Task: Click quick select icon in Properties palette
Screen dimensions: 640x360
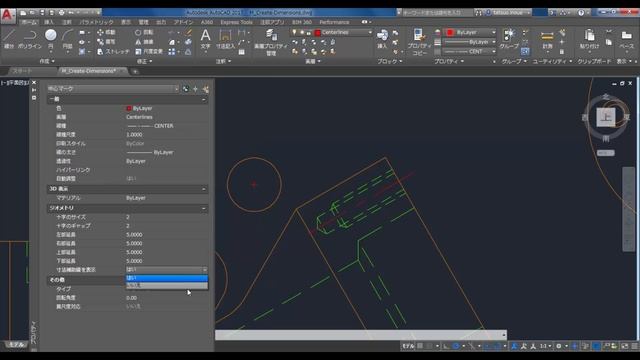Action: coord(205,89)
